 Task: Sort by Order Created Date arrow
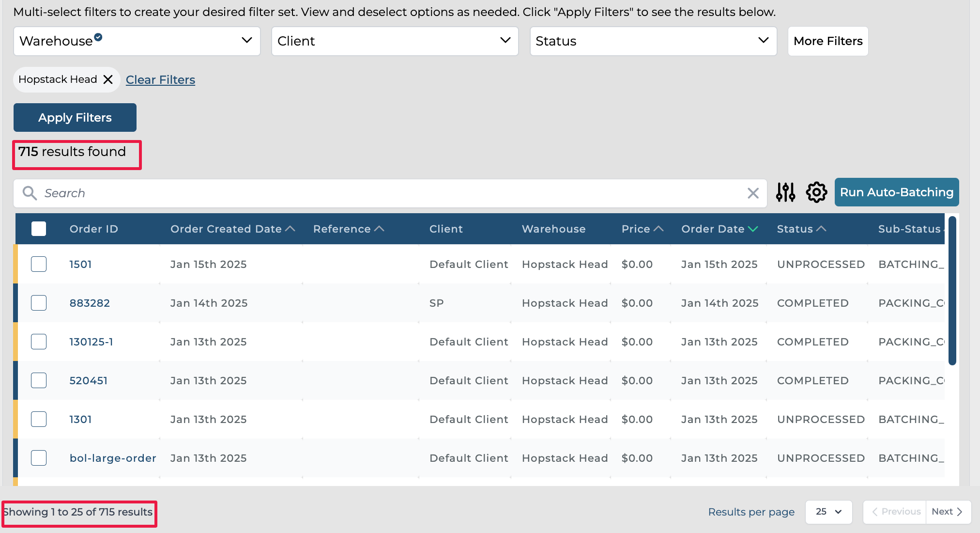(x=291, y=229)
